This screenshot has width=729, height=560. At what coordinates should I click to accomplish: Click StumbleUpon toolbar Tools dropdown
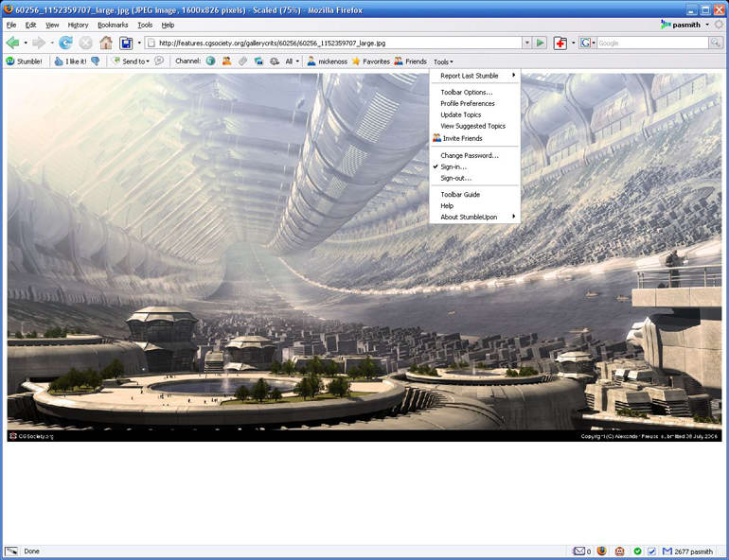(443, 61)
